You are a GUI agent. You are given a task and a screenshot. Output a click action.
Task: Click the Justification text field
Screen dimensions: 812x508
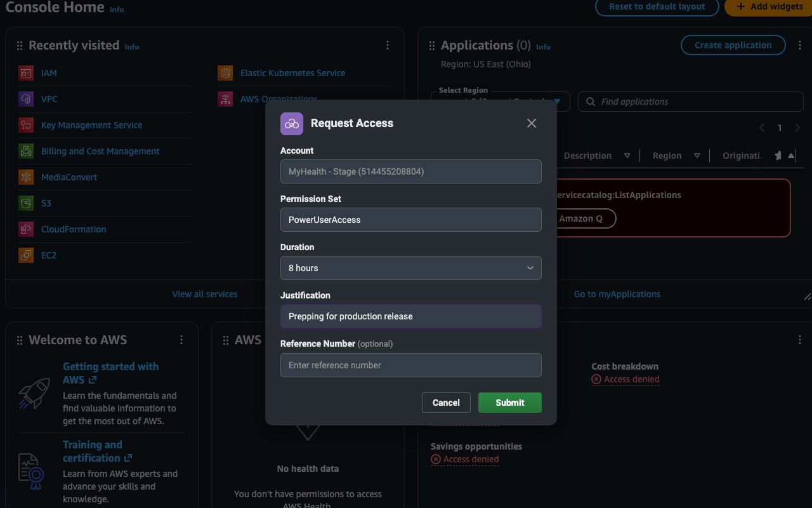411,316
